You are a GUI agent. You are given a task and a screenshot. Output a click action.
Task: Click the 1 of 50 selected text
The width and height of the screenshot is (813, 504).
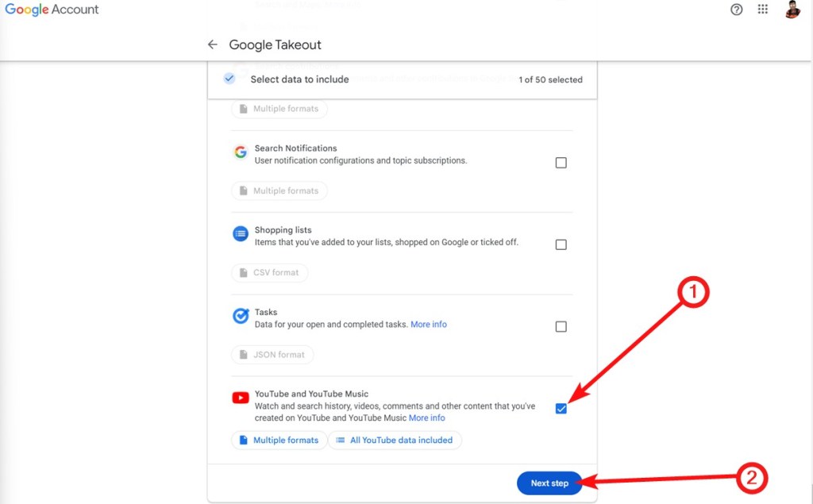(551, 80)
